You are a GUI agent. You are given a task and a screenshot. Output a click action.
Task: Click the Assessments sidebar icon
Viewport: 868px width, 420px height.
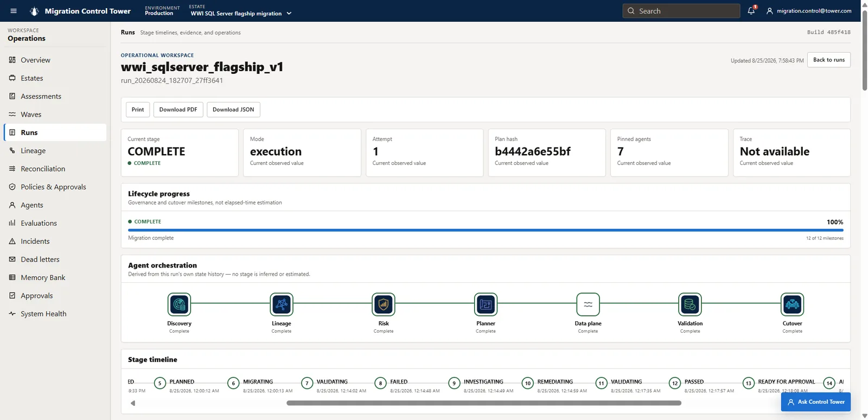pyautogui.click(x=12, y=96)
